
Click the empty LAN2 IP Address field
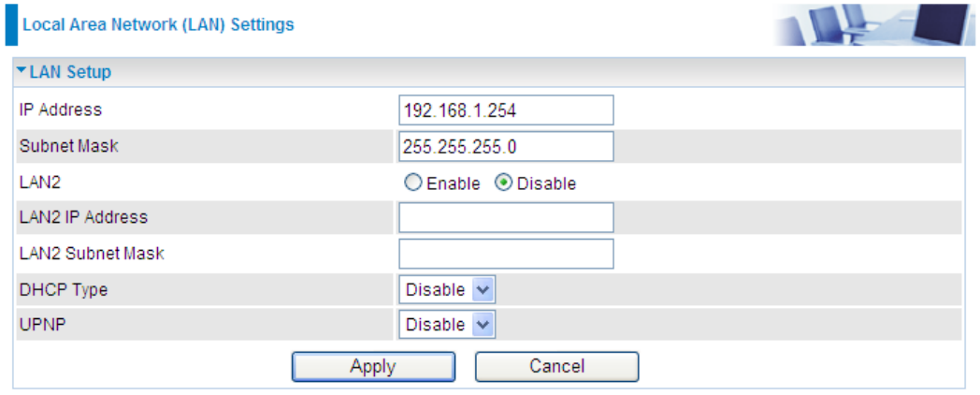pos(506,218)
